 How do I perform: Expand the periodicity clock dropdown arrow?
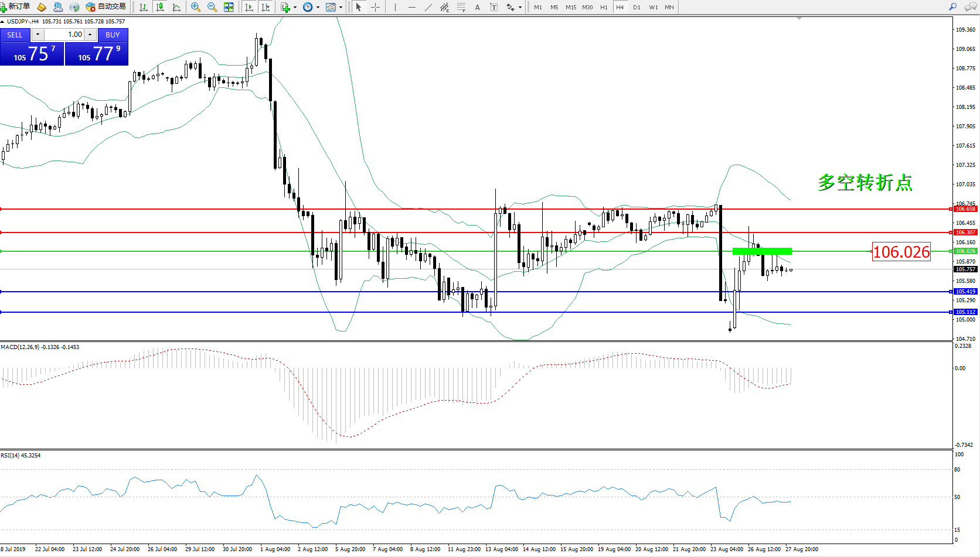coord(318,8)
